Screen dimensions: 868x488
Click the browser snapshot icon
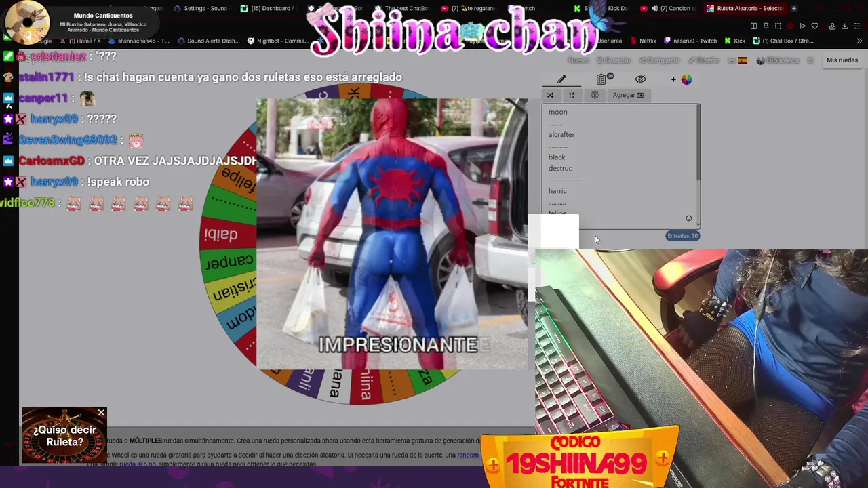coord(778,26)
